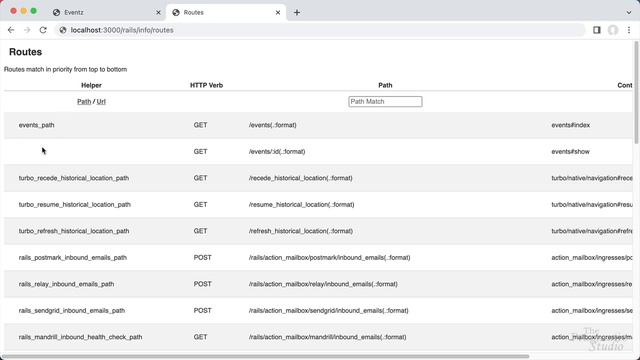Click the /events/:id(.:format) path cell

pos(277,151)
